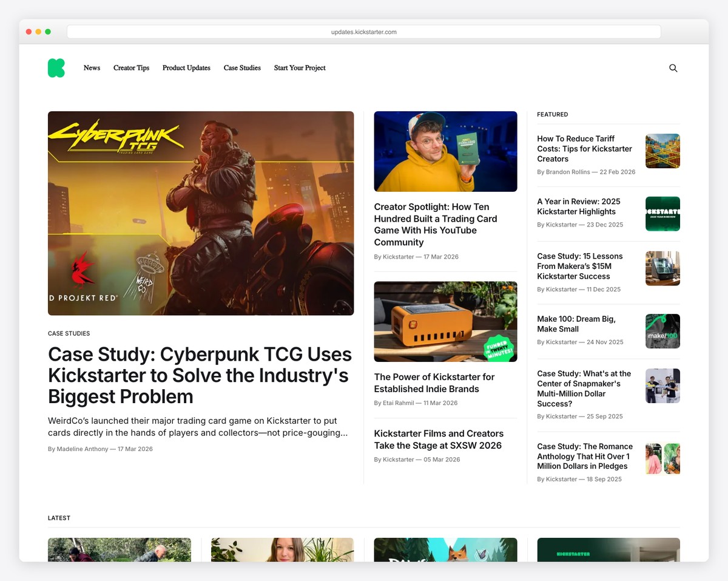Switch to Product Updates
This screenshot has height=581, width=728.
click(x=186, y=68)
